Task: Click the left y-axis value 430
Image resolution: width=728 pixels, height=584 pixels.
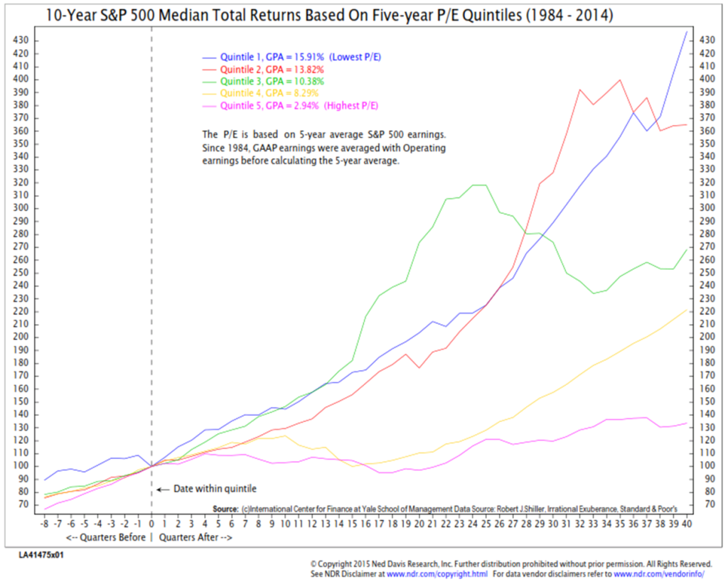Action: 21,40
